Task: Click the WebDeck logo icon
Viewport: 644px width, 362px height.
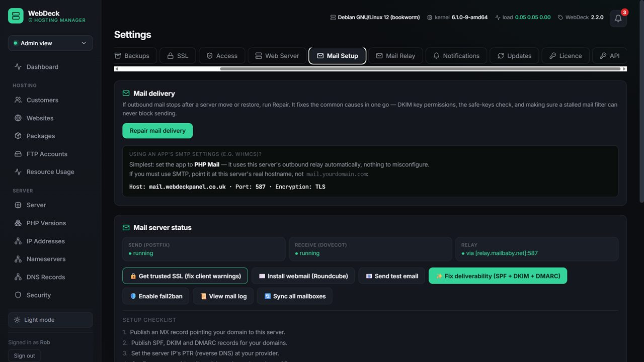Action: [x=16, y=16]
